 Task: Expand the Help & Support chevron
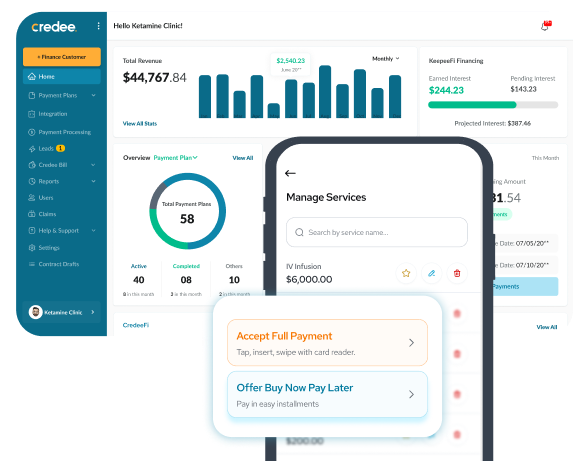(93, 230)
